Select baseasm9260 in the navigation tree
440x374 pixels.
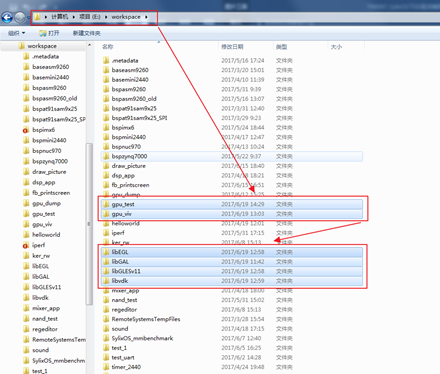(51, 67)
